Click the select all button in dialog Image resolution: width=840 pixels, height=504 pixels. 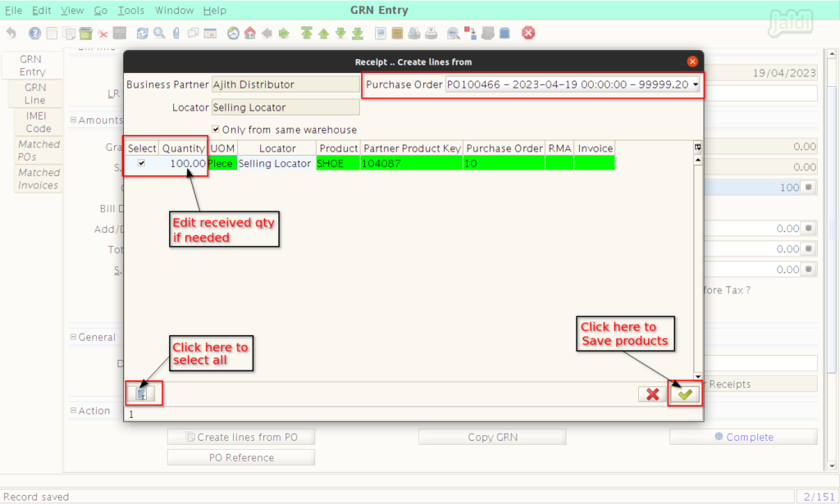(x=141, y=394)
